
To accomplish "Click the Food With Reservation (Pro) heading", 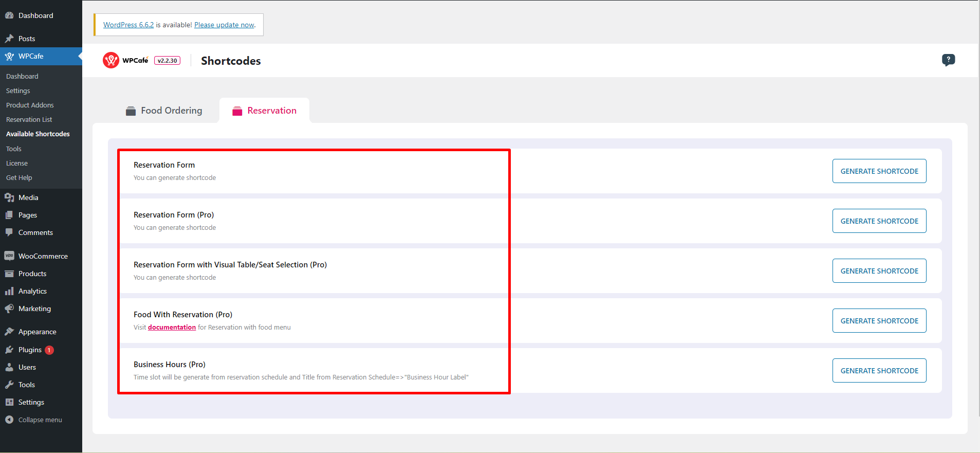I will pyautogui.click(x=183, y=315).
